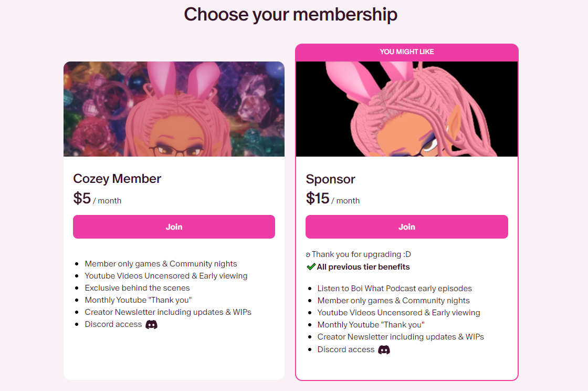Click Monthly Youtube "Thank you" in Cozey list
This screenshot has height=391, width=588.
pyautogui.click(x=138, y=300)
